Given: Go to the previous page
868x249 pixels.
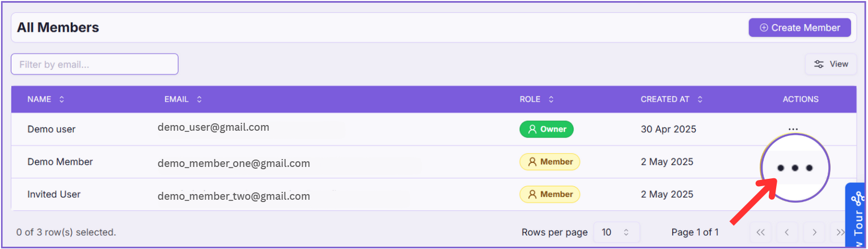Looking at the screenshot, I should point(787,232).
